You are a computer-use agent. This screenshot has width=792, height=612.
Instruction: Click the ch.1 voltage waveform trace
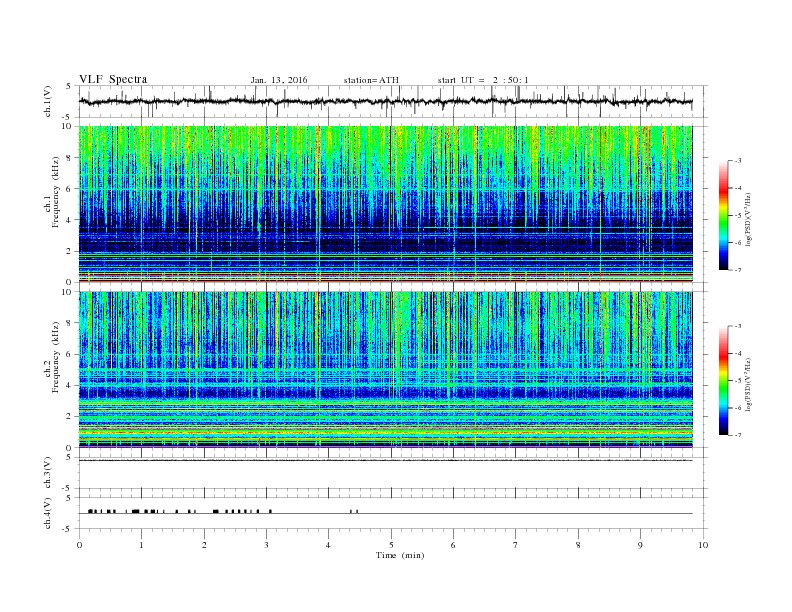click(385, 101)
